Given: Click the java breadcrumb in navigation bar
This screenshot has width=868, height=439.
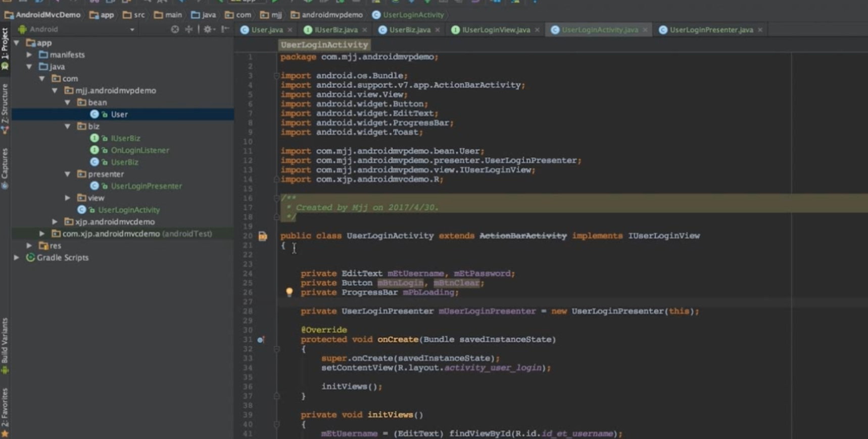Looking at the screenshot, I should tap(203, 15).
